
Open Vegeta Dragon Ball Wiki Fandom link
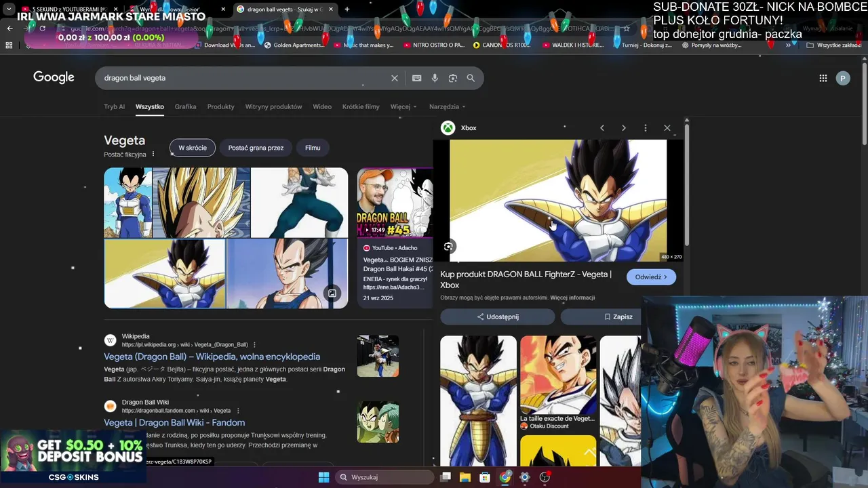(x=174, y=422)
